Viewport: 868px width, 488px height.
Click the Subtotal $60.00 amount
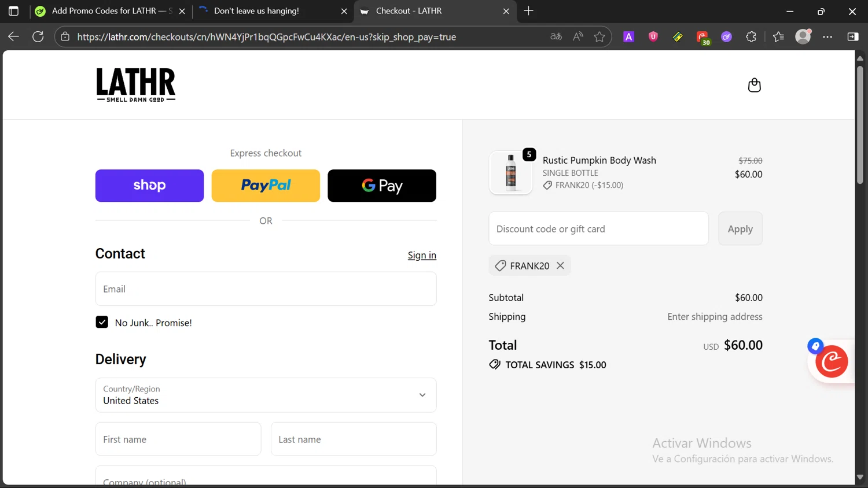[x=748, y=297]
